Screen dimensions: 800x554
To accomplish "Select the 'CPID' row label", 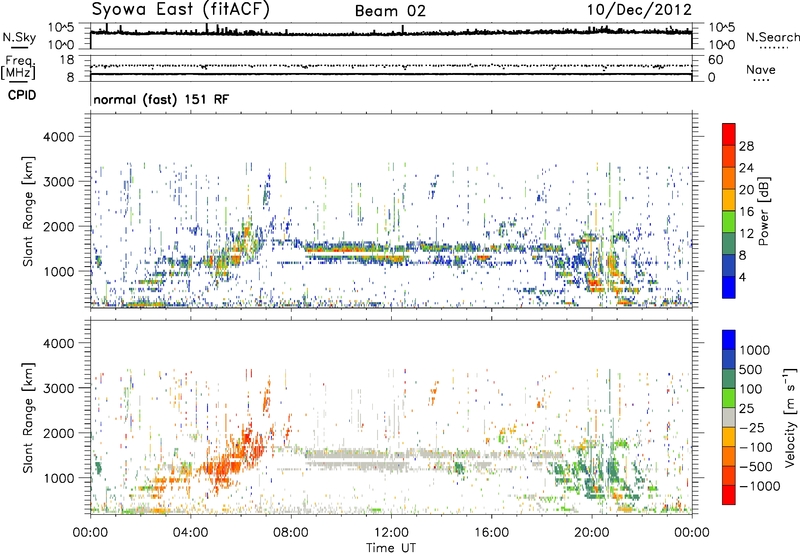I will [x=22, y=95].
